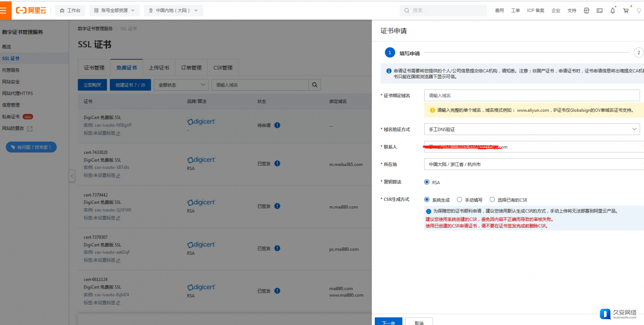Screen dimensions: 644x325
Task: Choose 选择已有的CSR radio option
Action: pos(492,199)
